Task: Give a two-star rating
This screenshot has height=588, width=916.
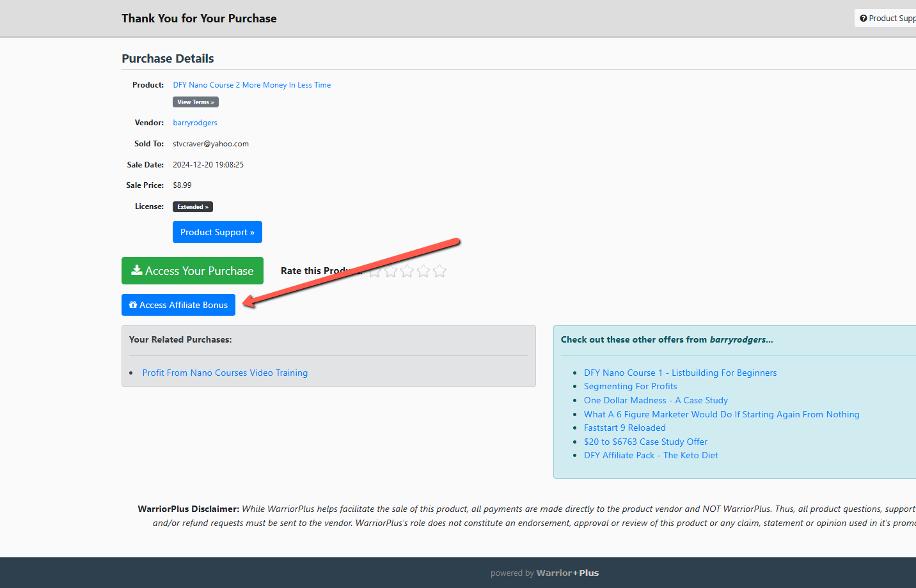Action: point(391,271)
